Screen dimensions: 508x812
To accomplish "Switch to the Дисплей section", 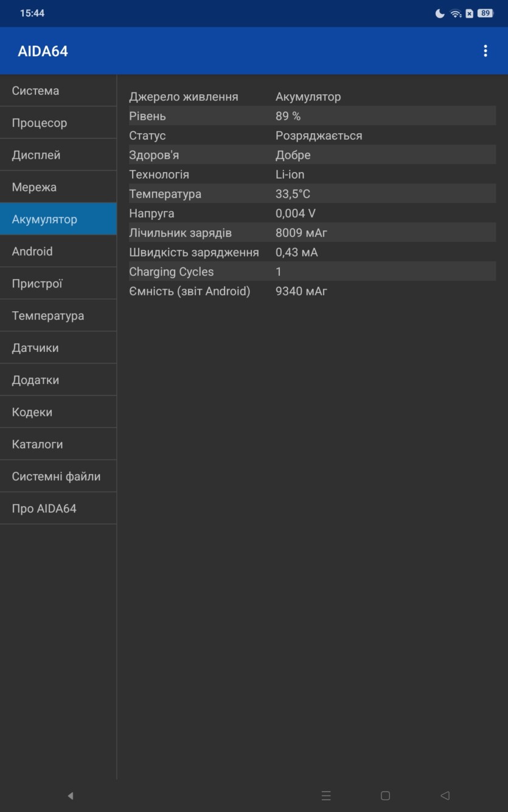I will pyautogui.click(x=58, y=155).
